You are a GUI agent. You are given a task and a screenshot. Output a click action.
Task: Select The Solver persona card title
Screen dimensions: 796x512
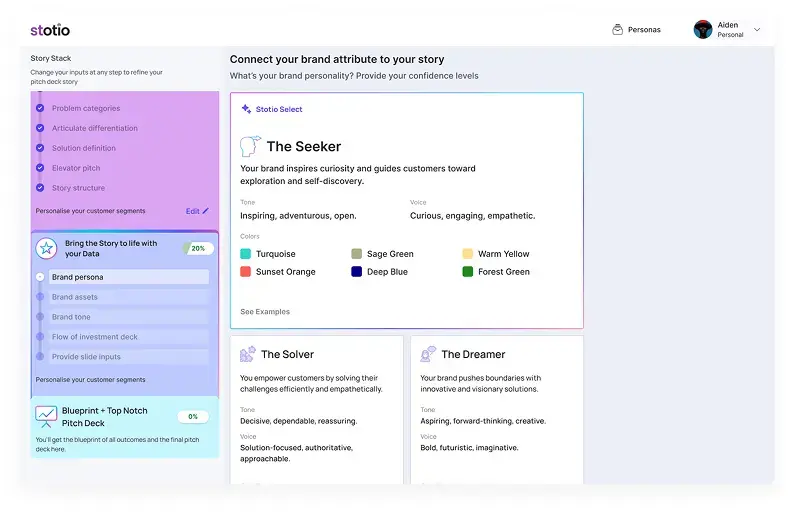pos(287,354)
